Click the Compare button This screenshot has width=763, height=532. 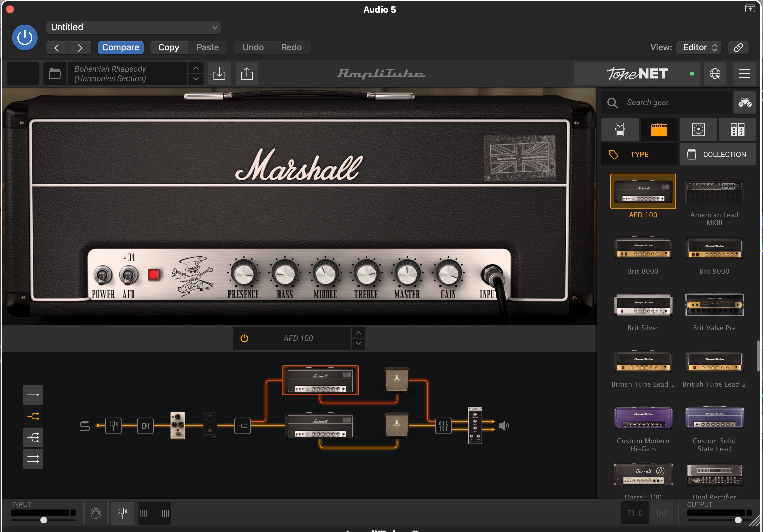point(120,47)
